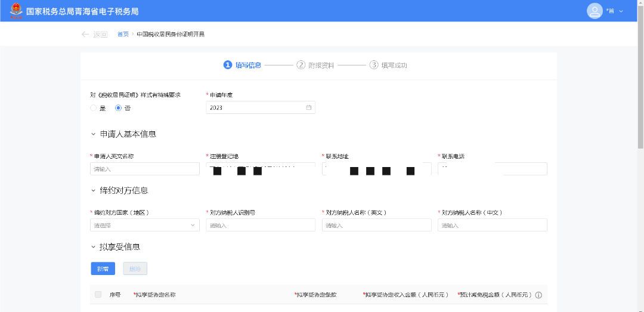Click the user avatar icon
Image resolution: width=644 pixels, height=312 pixels.
595,11
